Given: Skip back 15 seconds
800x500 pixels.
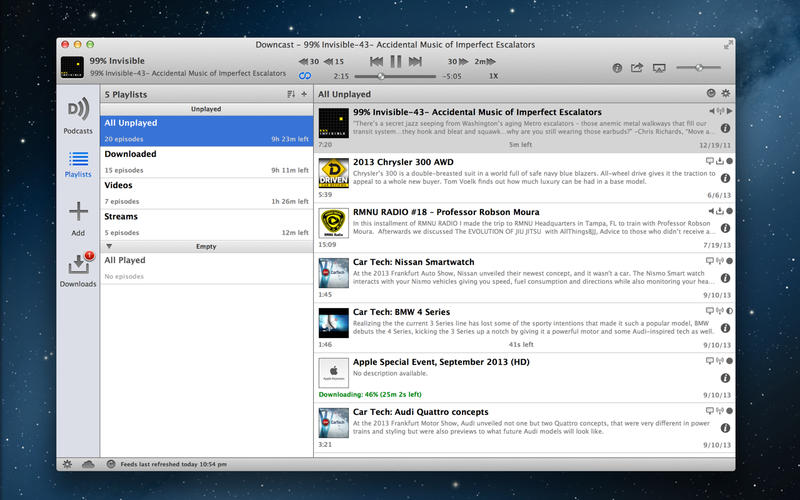Looking at the screenshot, I should pos(334,62).
